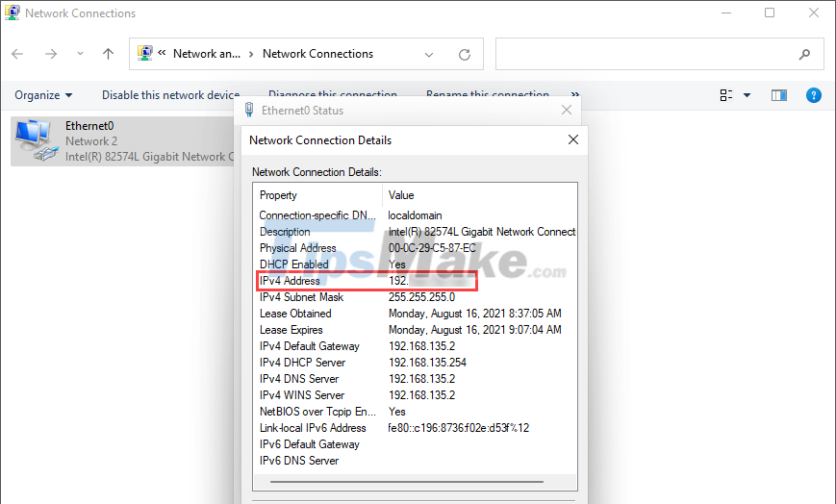Close the Ethernet0 Status dialog
836x504 pixels.
click(x=567, y=110)
